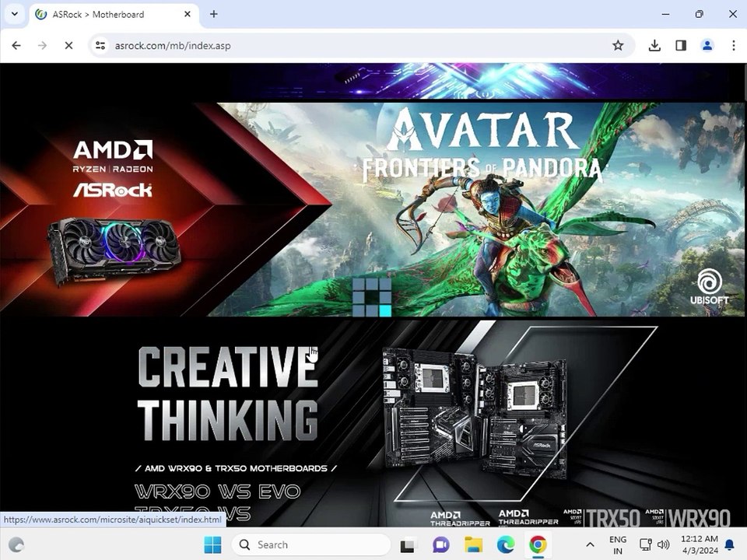Open the Chat app in taskbar
Image resolution: width=747 pixels, height=560 pixels.
point(440,544)
